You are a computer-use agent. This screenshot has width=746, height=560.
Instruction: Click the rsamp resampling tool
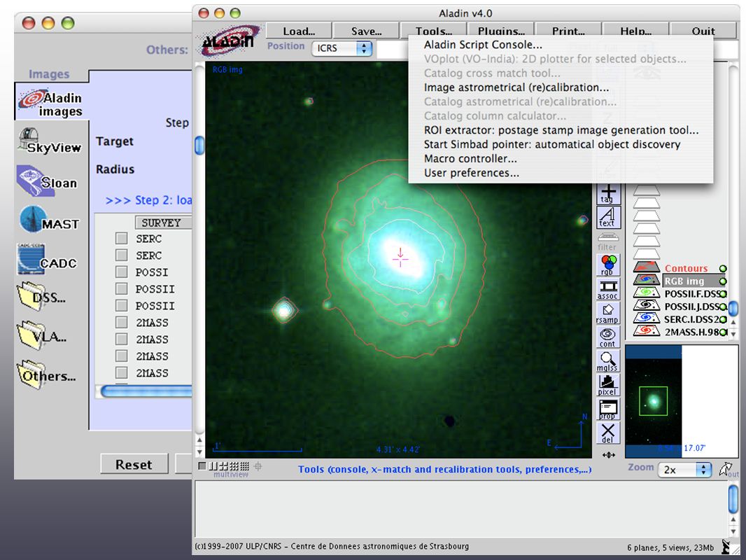click(609, 314)
